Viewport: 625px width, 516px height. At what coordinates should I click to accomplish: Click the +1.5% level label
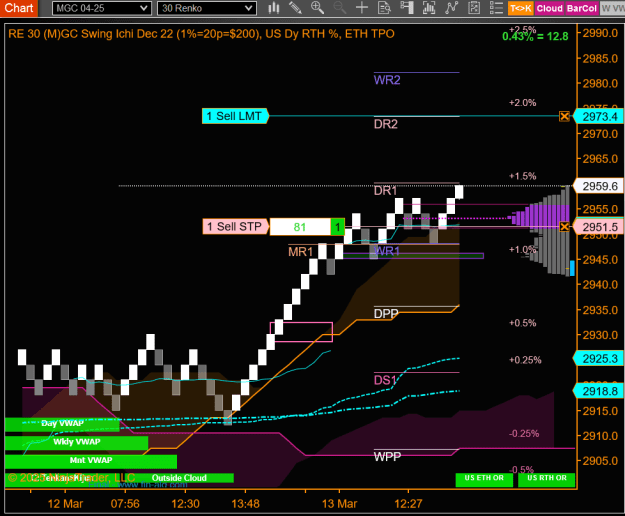coord(522,176)
